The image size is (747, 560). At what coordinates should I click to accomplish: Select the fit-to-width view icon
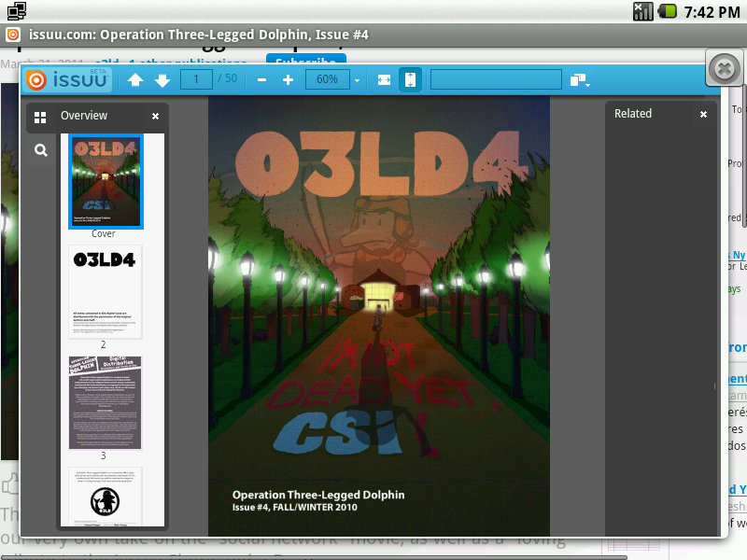pyautogui.click(x=384, y=79)
